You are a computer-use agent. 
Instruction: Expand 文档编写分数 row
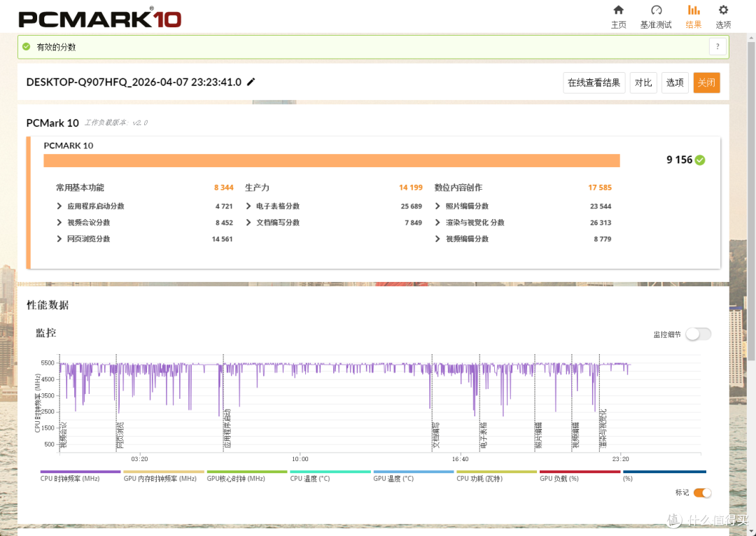click(x=248, y=223)
